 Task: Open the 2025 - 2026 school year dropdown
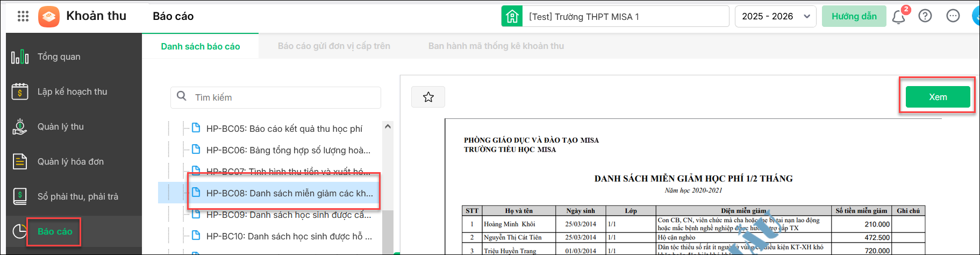pyautogui.click(x=775, y=16)
